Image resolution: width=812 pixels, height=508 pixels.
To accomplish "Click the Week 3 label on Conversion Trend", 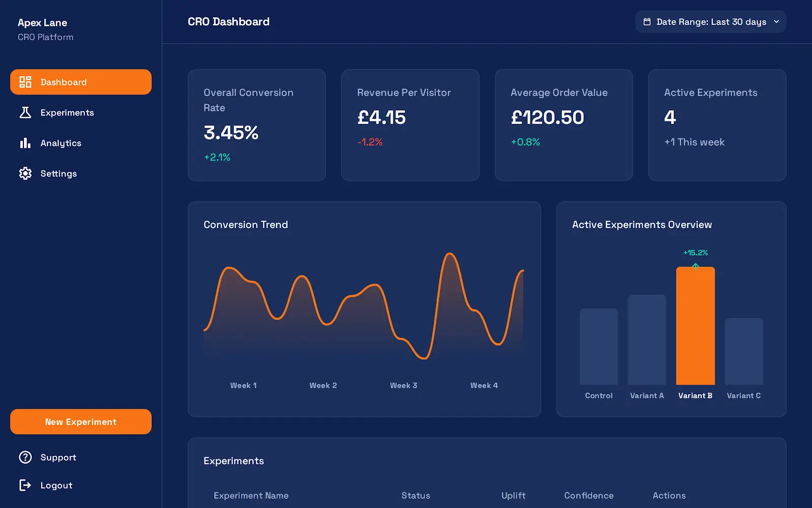I will (403, 385).
